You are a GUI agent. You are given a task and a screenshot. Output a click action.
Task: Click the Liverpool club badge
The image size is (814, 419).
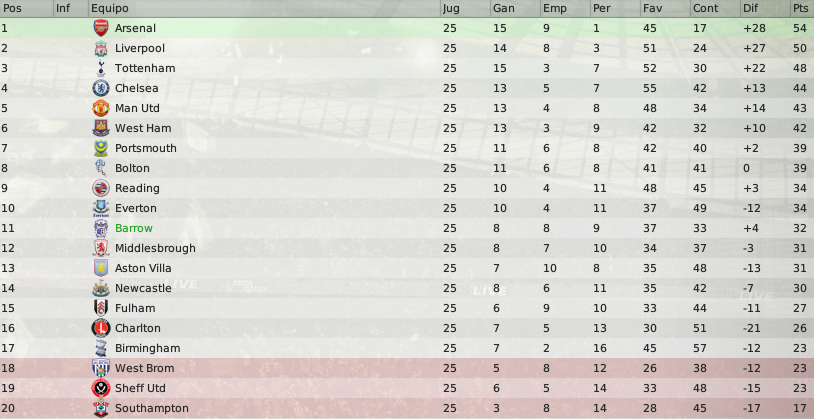coord(101,48)
